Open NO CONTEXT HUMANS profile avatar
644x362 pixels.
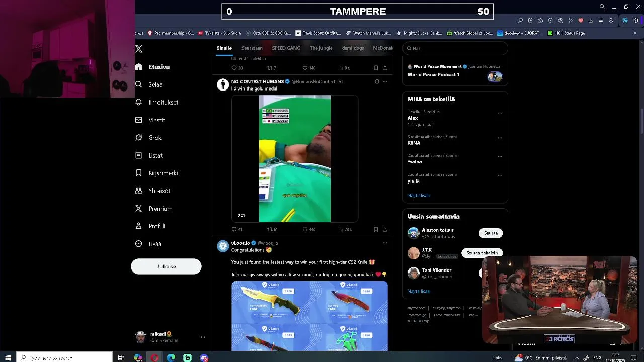tap(223, 84)
